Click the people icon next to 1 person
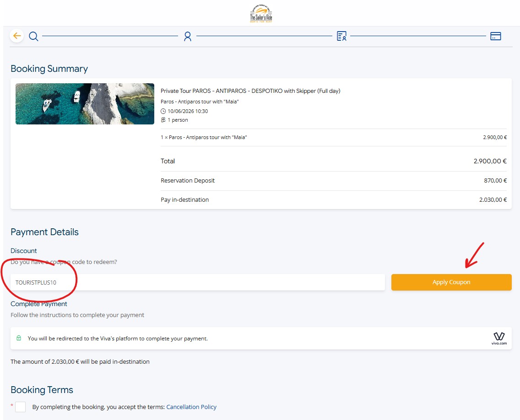This screenshot has height=420, width=520. [x=163, y=120]
